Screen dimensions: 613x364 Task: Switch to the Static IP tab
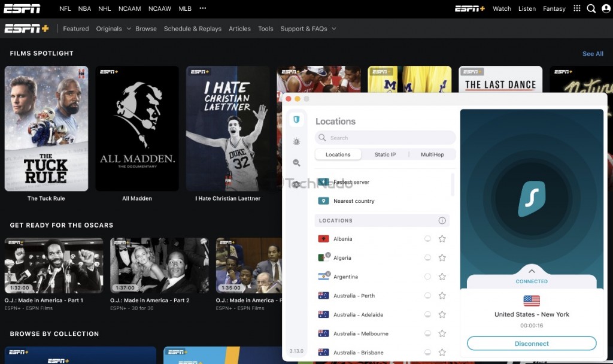[x=385, y=154]
